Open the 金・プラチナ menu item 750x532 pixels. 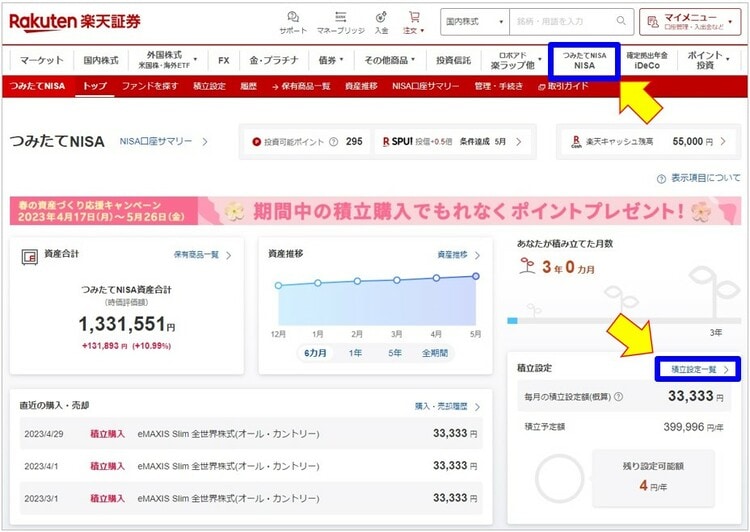point(274,60)
